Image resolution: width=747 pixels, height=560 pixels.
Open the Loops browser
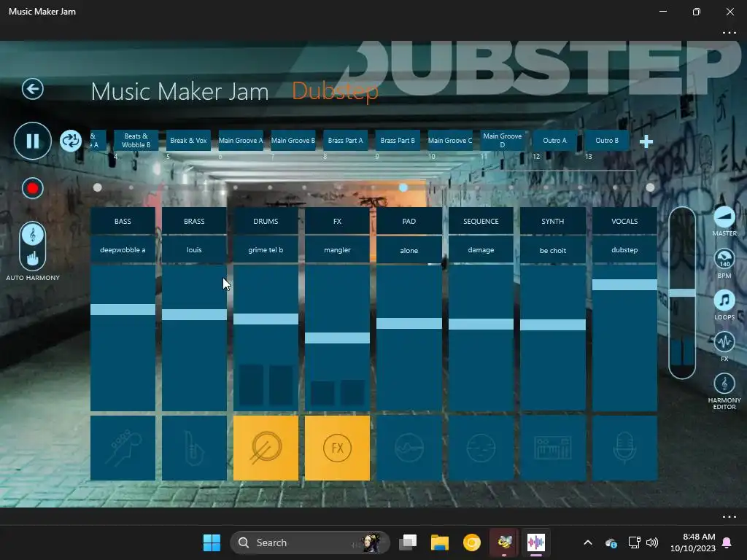724,305
